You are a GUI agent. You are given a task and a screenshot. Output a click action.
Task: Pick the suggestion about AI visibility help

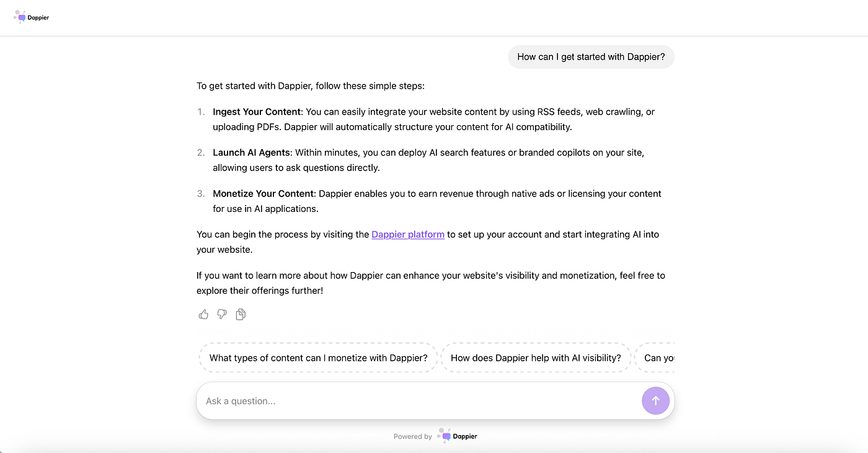536,358
